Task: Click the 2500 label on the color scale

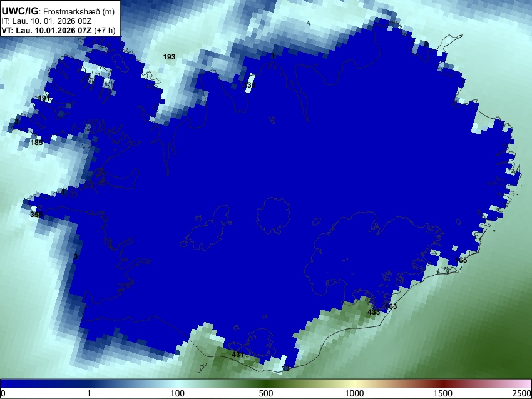Action: click(x=522, y=393)
